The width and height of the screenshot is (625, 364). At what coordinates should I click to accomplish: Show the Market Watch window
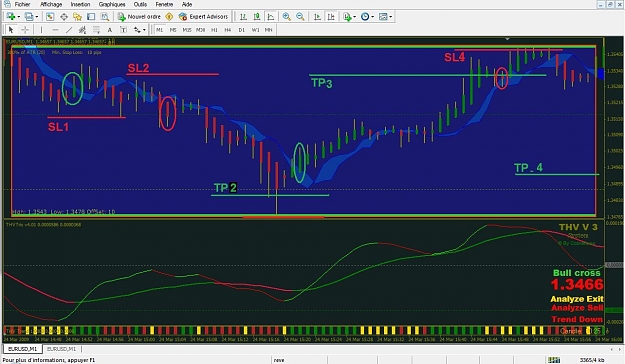tap(50, 17)
